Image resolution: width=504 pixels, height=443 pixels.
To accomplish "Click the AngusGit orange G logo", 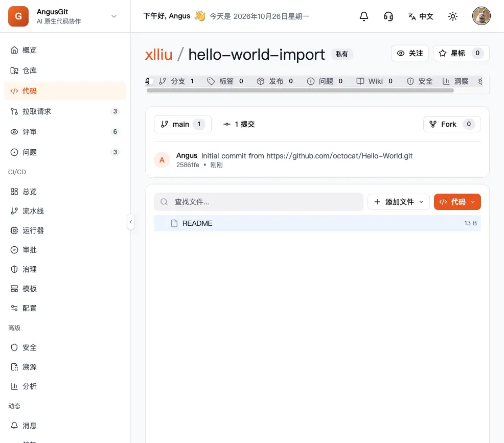I will pyautogui.click(x=18, y=16).
